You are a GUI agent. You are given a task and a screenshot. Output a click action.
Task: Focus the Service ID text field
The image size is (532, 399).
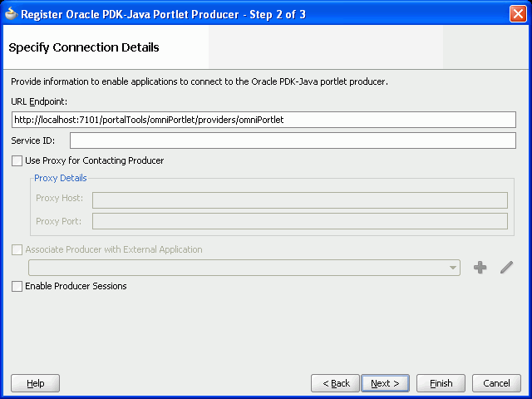click(x=293, y=140)
